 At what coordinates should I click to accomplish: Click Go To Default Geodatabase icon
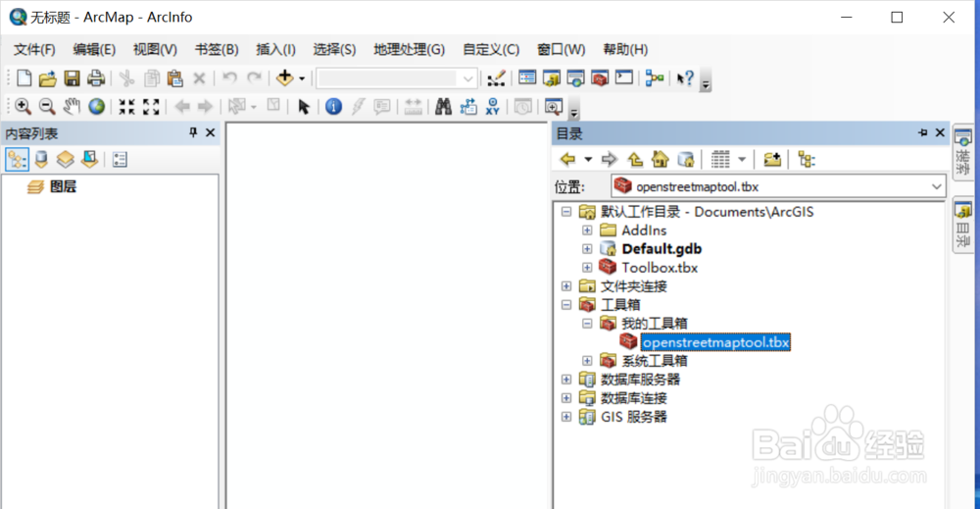(686, 160)
